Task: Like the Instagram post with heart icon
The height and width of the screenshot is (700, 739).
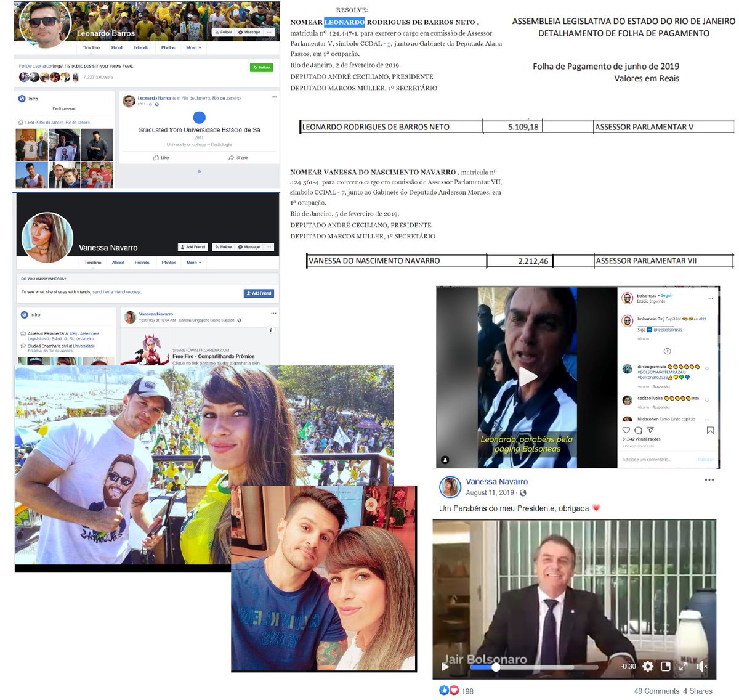Action: click(x=626, y=430)
